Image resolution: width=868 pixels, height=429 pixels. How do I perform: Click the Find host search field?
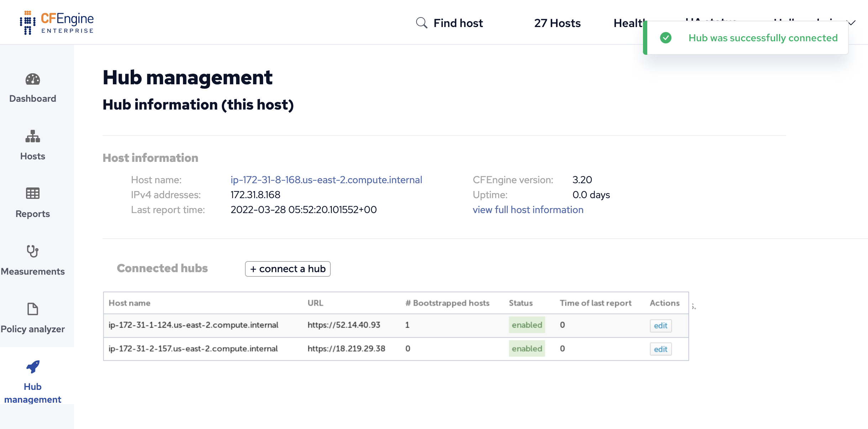[x=458, y=23]
